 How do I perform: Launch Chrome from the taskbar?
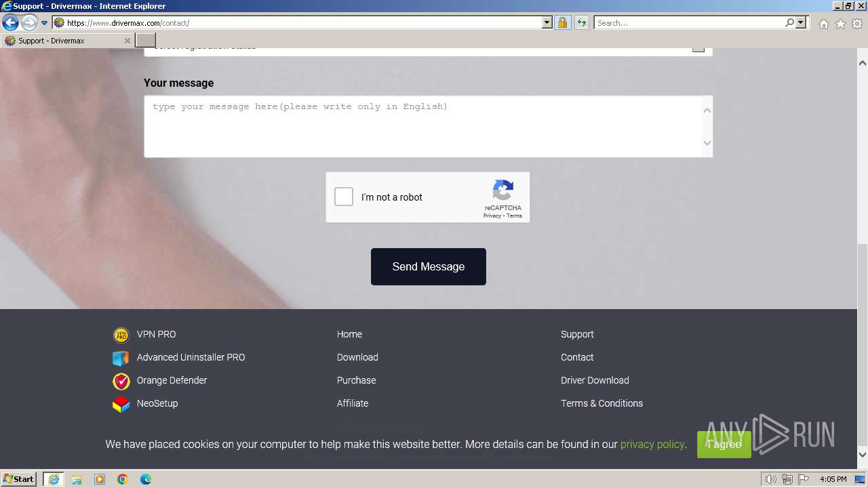pyautogui.click(x=123, y=479)
